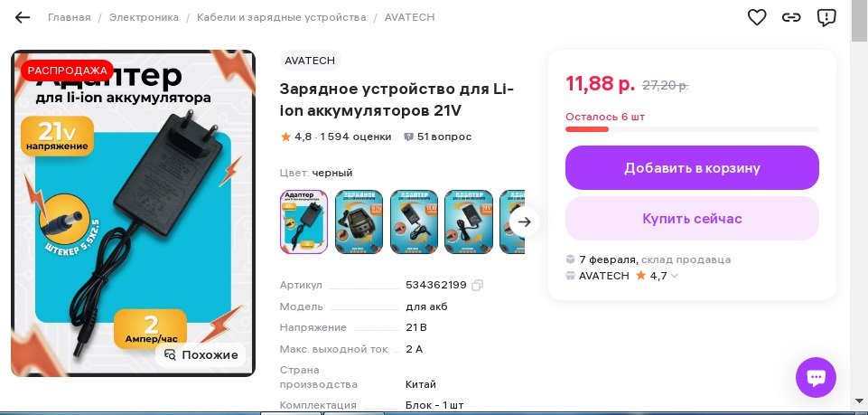Show next color thumbnails with arrow
The image size is (868, 415).
pos(524,222)
